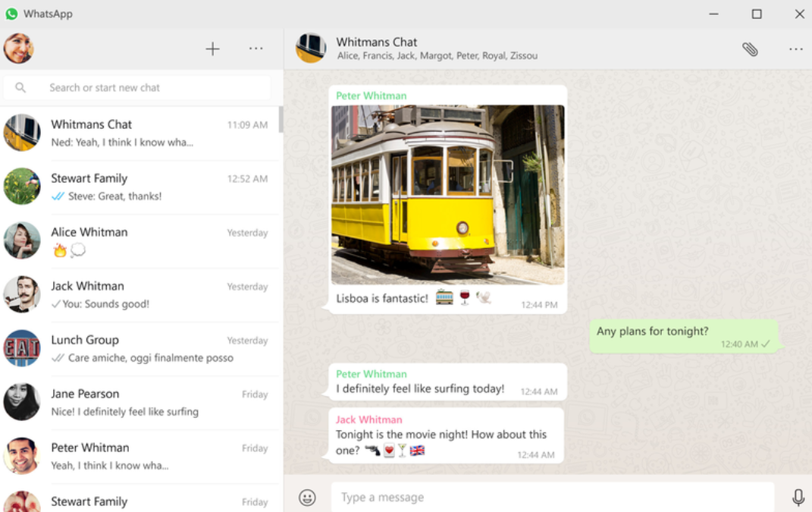Click the 'Any plans for tonight?' message
The image size is (812, 512).
(x=684, y=336)
